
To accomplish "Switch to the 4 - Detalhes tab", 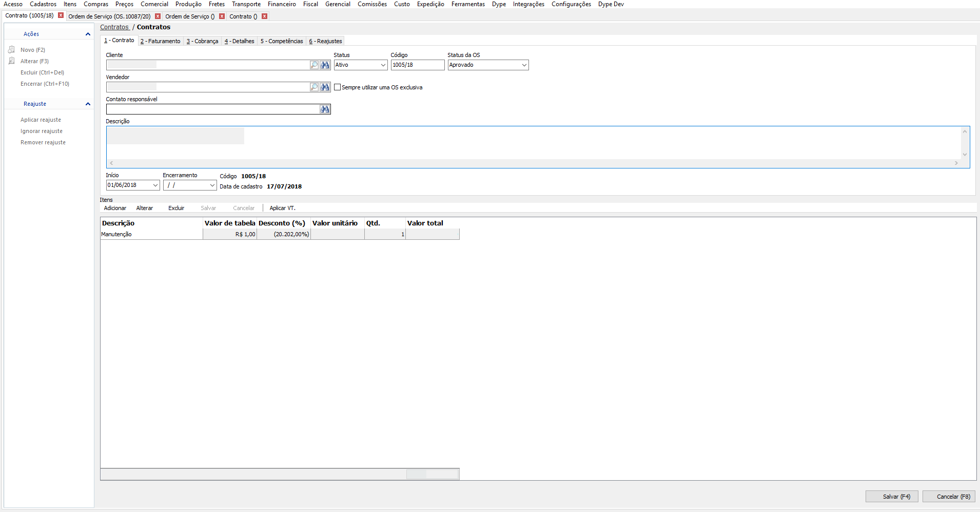I will (240, 41).
